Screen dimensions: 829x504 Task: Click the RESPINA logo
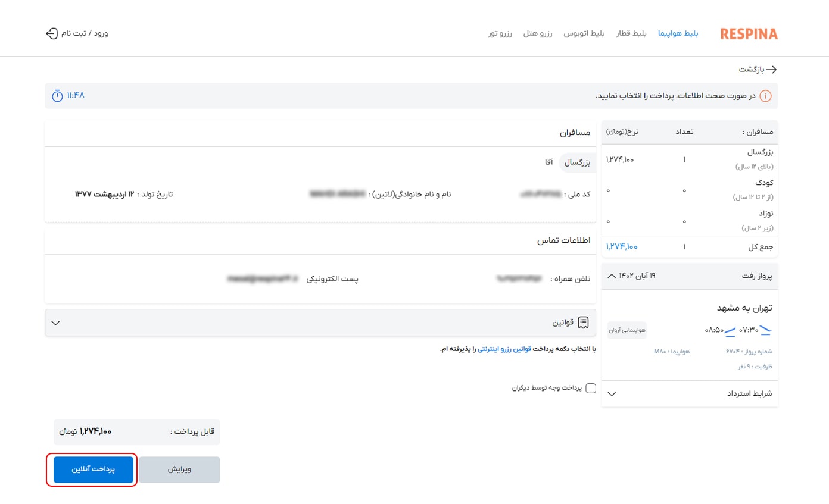pyautogui.click(x=748, y=34)
